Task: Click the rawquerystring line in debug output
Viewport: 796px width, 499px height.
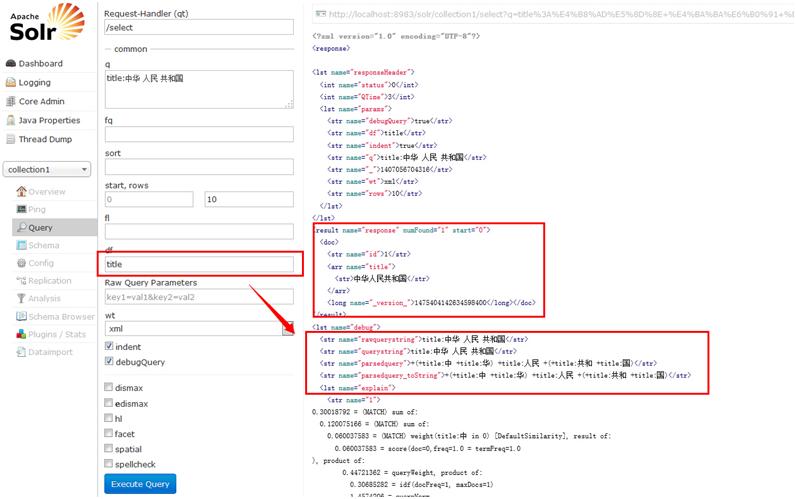Action: point(424,339)
